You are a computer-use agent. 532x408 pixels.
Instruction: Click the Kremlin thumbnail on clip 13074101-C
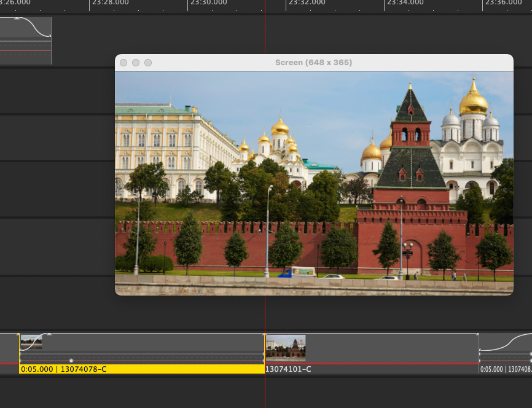pos(286,347)
